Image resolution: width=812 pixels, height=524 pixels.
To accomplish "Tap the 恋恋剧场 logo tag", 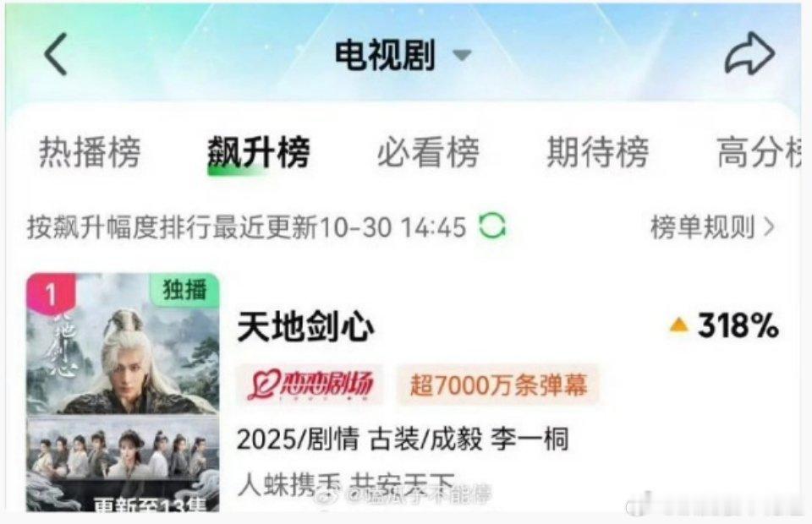I will 310,385.
